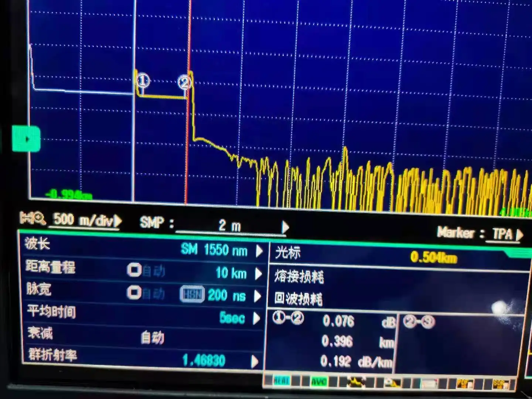Select the ①-② marker section label
Image resolution: width=532 pixels, height=399 pixels.
pos(288,318)
